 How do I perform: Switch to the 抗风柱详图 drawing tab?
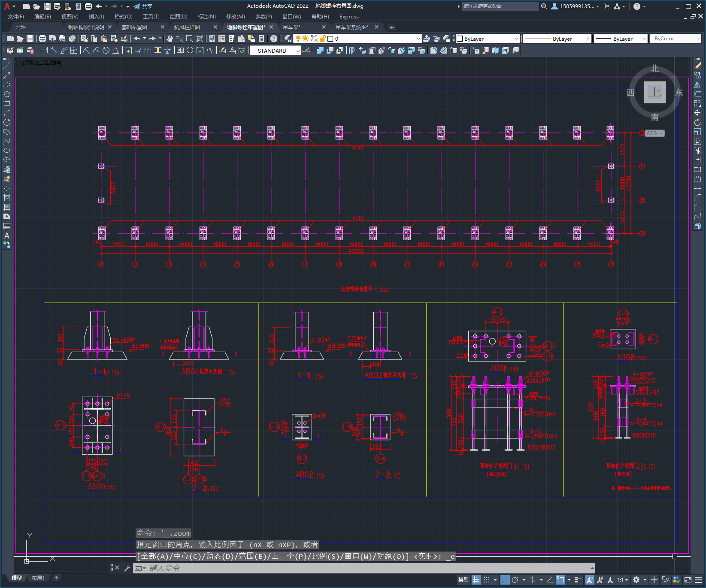(x=187, y=27)
